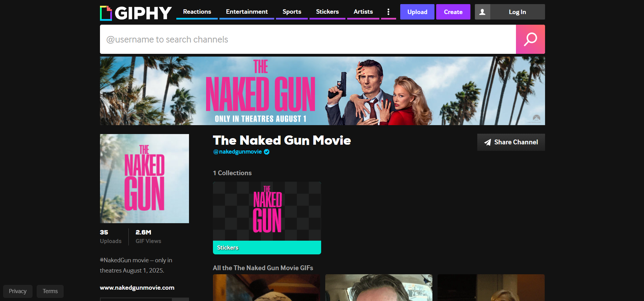Open the three-dot more menu
The height and width of the screenshot is (301, 644).
(388, 12)
